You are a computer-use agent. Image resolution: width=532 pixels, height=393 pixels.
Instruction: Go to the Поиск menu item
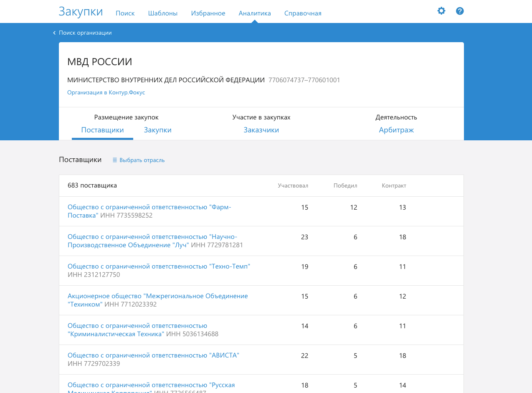(125, 13)
